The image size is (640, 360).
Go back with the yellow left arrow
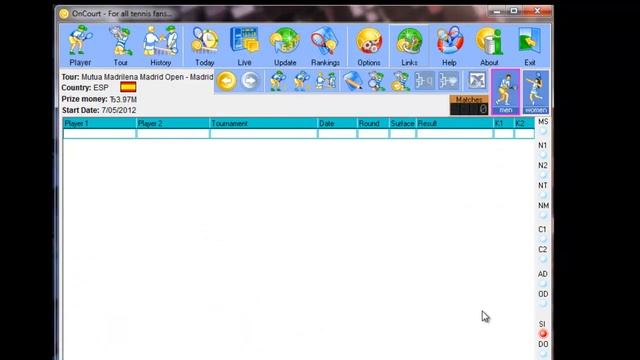(227, 81)
